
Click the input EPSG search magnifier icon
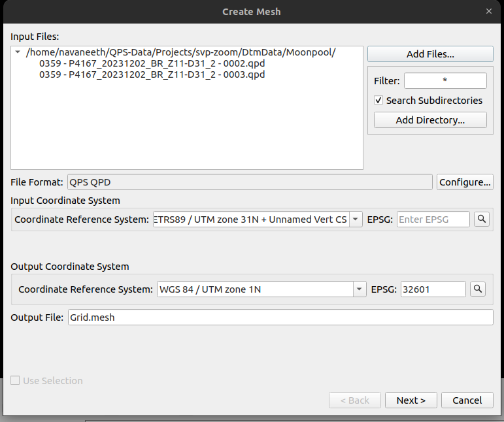click(x=482, y=219)
